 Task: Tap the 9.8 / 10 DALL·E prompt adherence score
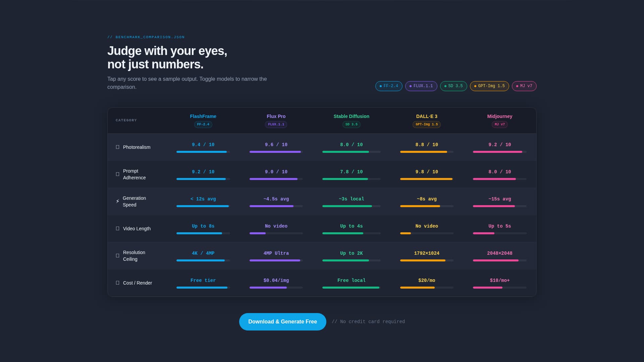click(x=427, y=172)
